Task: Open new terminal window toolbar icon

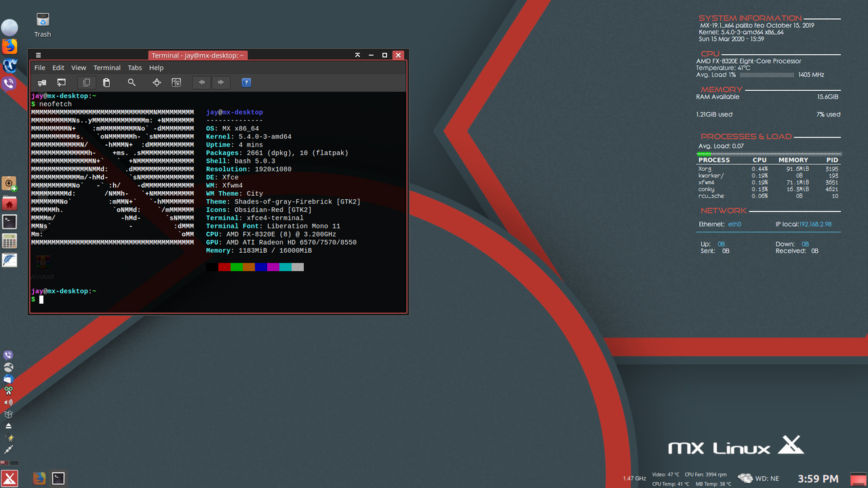Action: pyautogui.click(x=62, y=83)
